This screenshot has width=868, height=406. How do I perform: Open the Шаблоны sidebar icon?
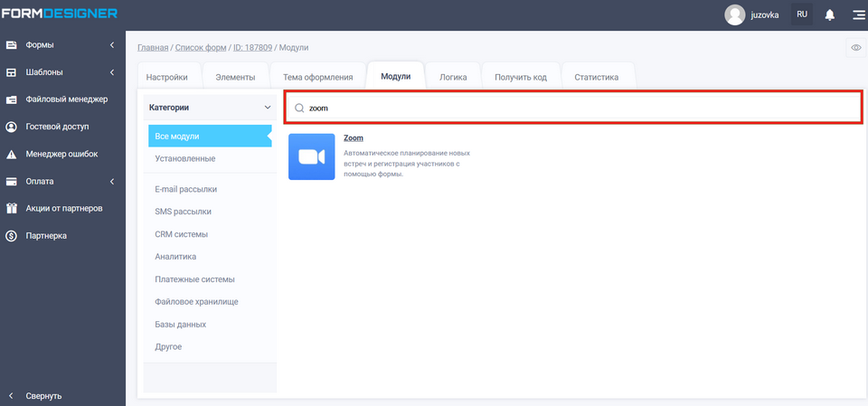click(11, 72)
